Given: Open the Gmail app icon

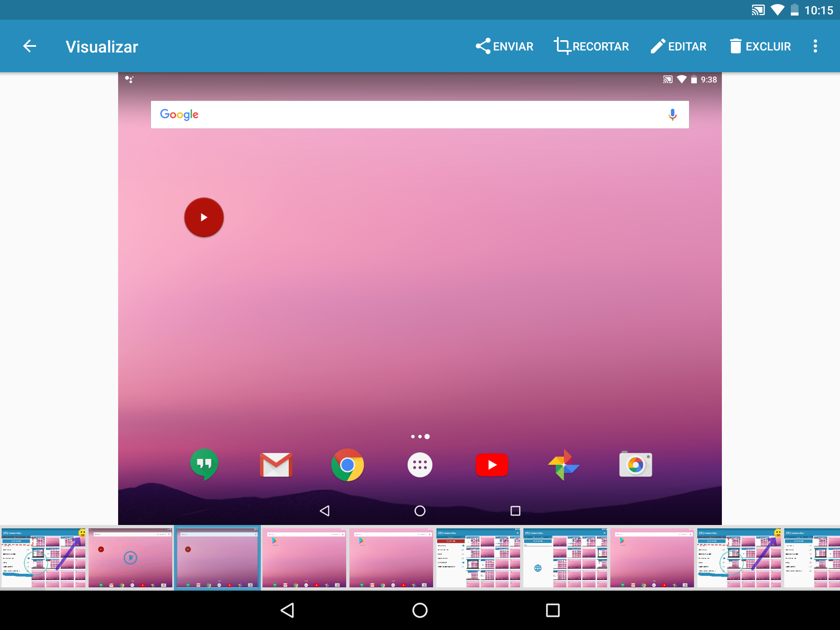Looking at the screenshot, I should [x=276, y=465].
